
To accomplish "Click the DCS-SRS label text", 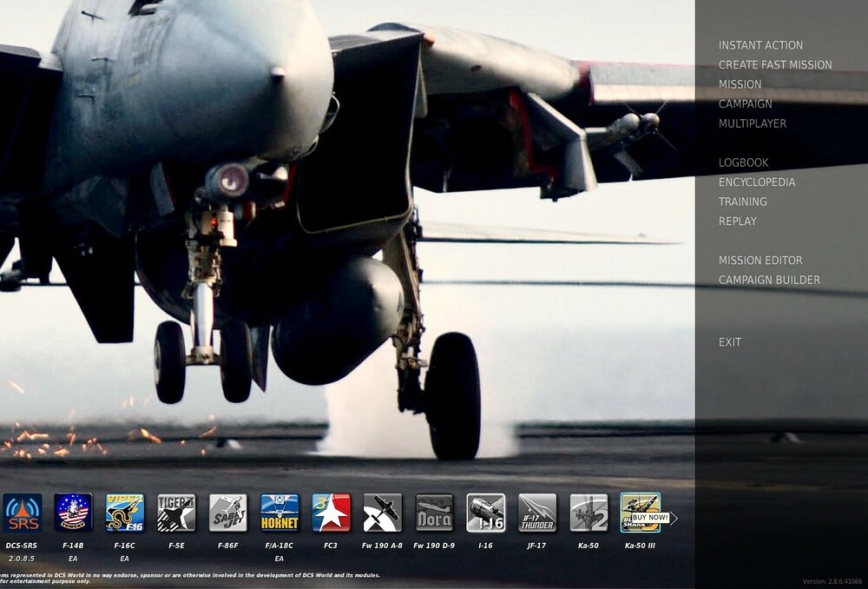I will 22,546.
